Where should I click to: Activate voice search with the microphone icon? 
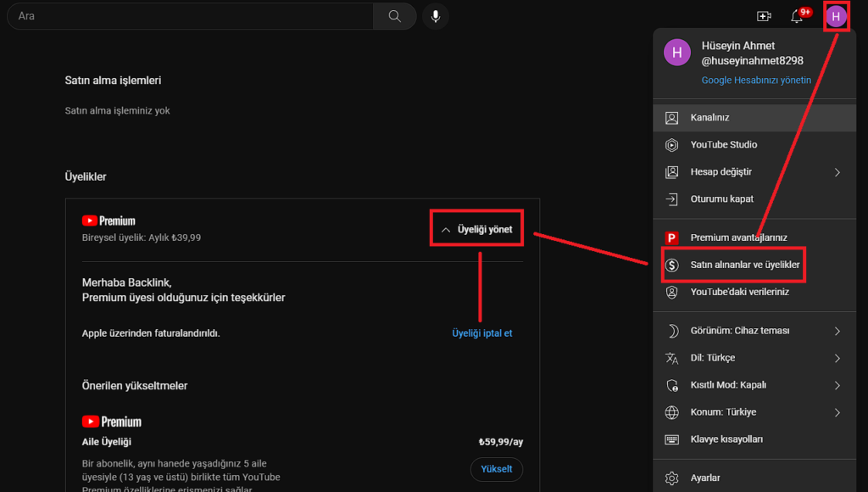click(x=435, y=16)
